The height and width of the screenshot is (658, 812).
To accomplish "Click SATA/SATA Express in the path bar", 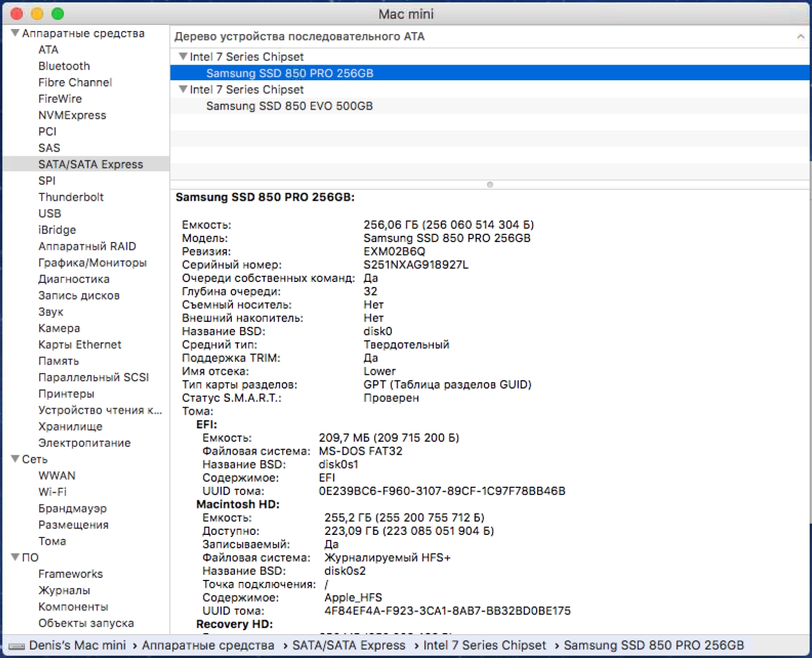I will [x=349, y=645].
